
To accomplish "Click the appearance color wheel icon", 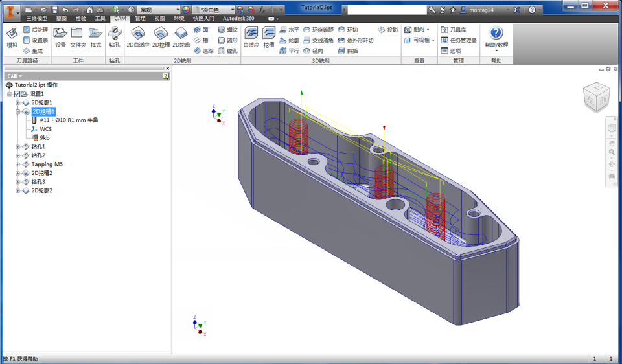I will click(186, 10).
